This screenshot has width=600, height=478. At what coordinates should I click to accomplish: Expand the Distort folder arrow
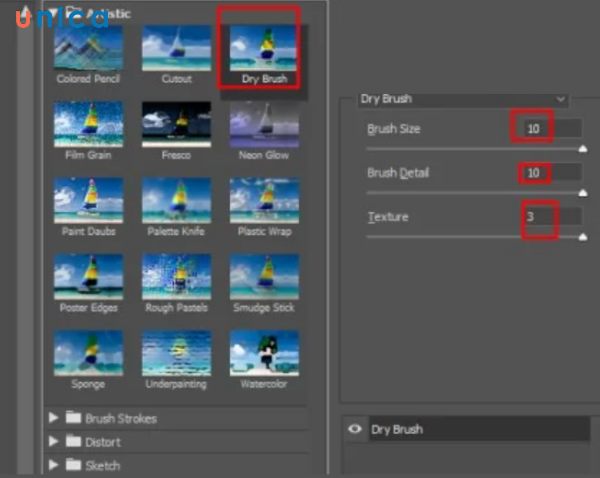54,442
